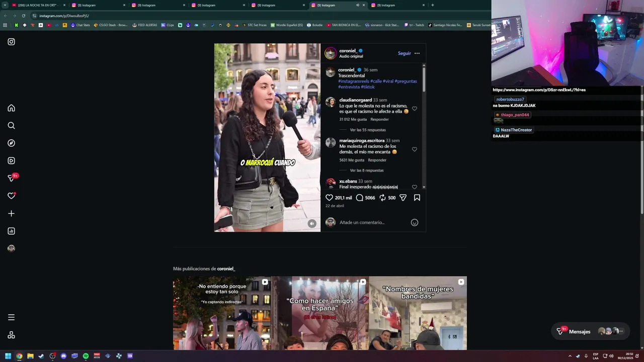Switch to the last Instagram browser tab
This screenshot has width=644, height=362.
(x=397, y=5)
